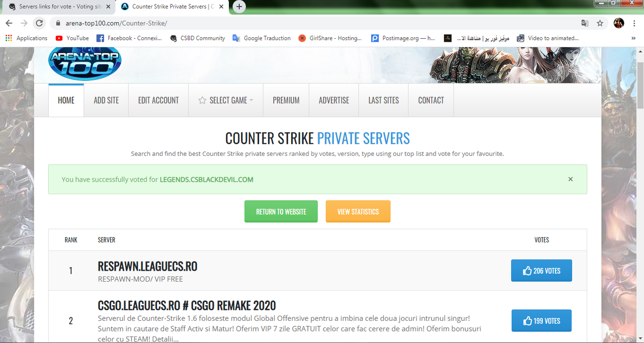Image resolution: width=644 pixels, height=343 pixels.
Task: Open CSGO.LEAGUECS.RO # CSGO REMAKE 2020 link
Action: (187, 306)
